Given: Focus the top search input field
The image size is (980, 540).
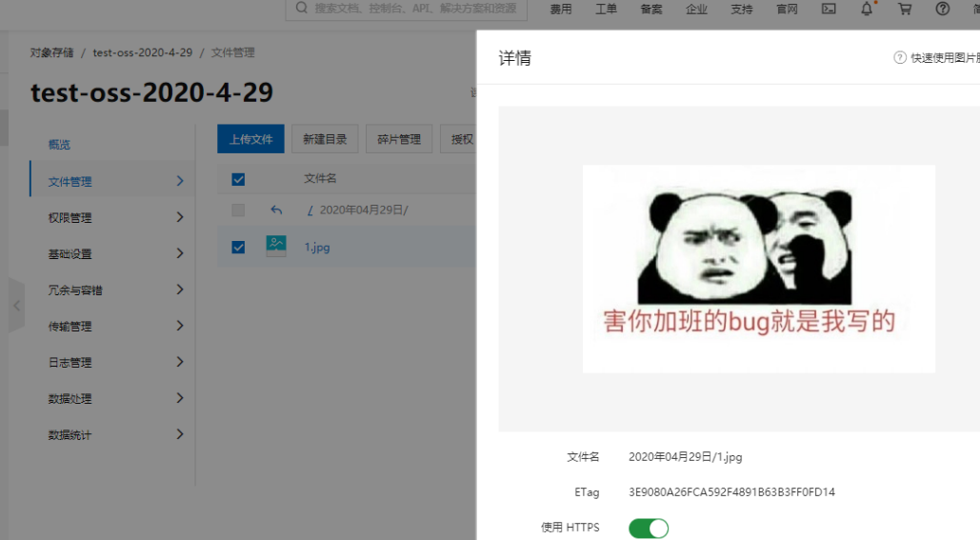Looking at the screenshot, I should pyautogui.click(x=407, y=9).
